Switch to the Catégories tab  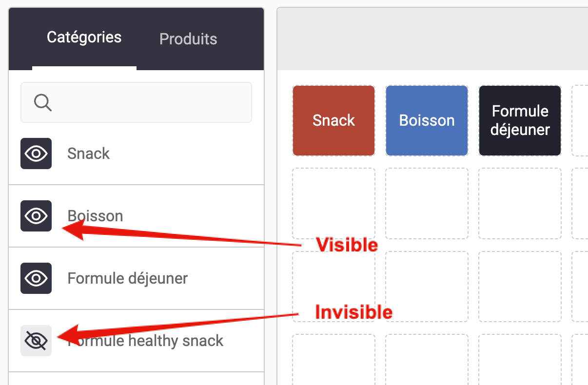(84, 38)
